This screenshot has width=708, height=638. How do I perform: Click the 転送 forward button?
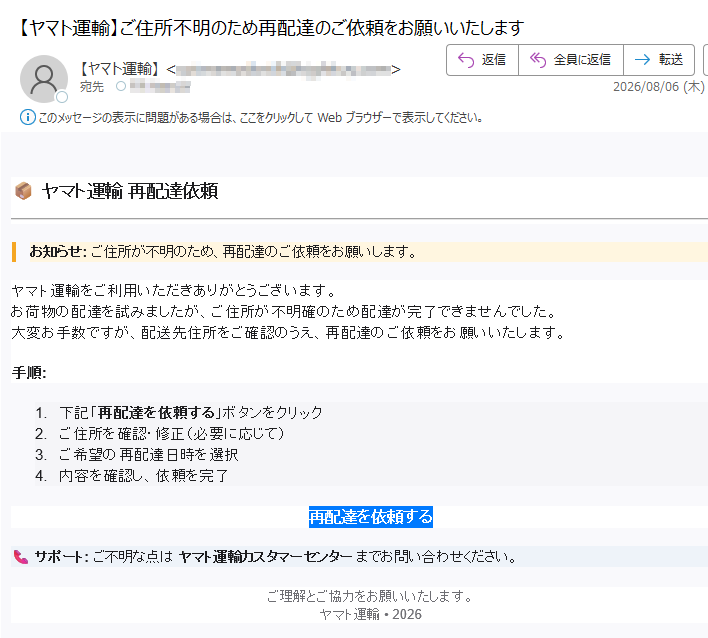659,60
